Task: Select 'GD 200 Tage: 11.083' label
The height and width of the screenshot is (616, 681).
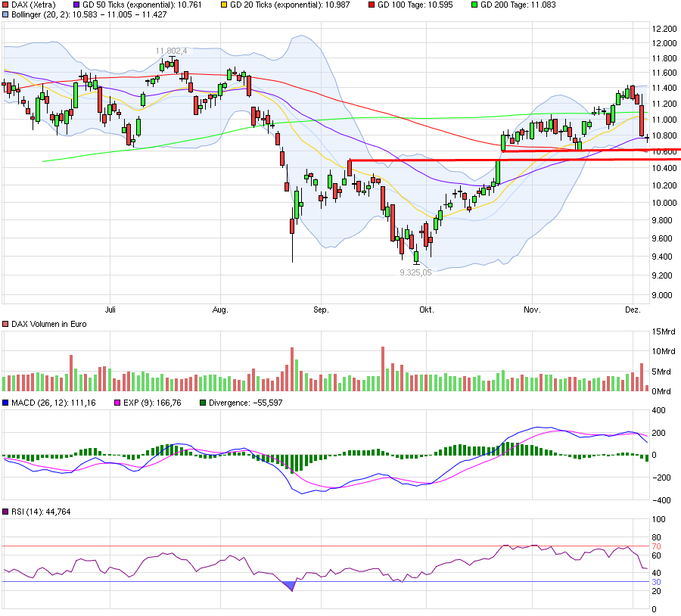Action: tap(518, 5)
